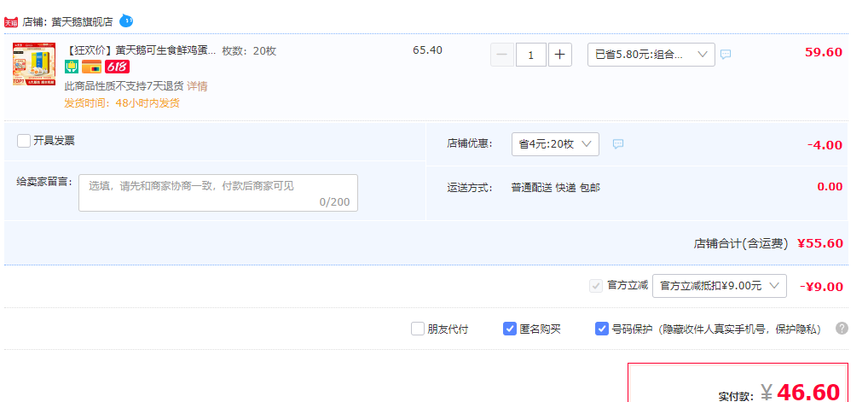
Task: Open the 详情 link about 7-day returns
Action: [x=197, y=86]
